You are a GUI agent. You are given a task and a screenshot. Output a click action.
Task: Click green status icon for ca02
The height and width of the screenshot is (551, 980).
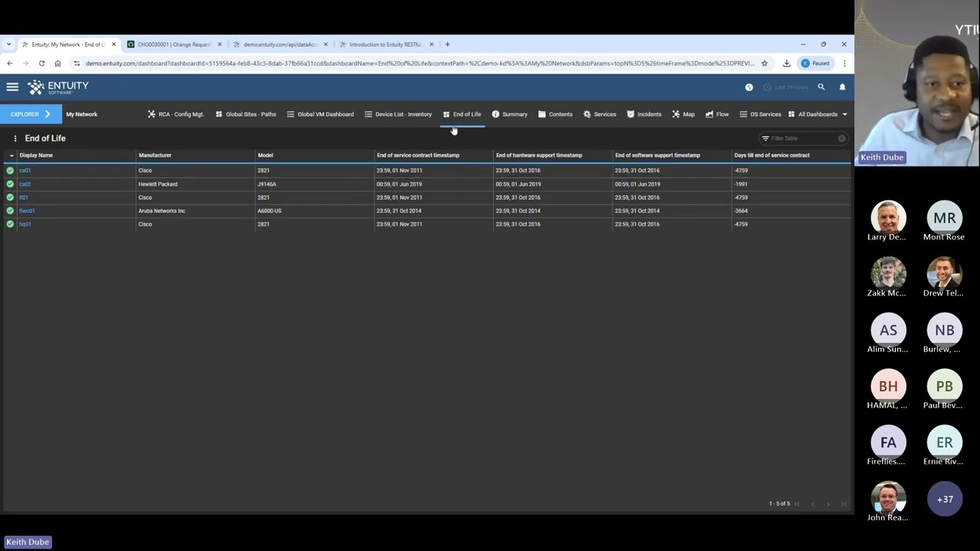click(x=10, y=184)
